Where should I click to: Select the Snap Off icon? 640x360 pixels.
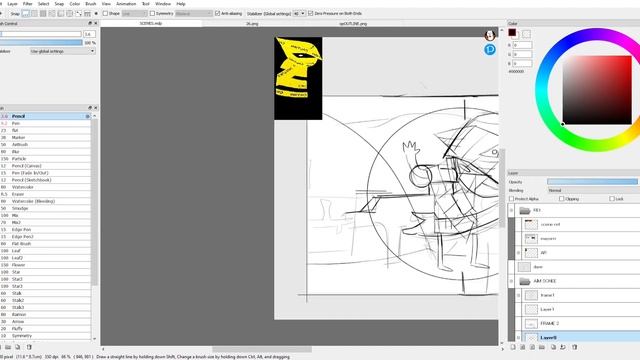[25, 13]
